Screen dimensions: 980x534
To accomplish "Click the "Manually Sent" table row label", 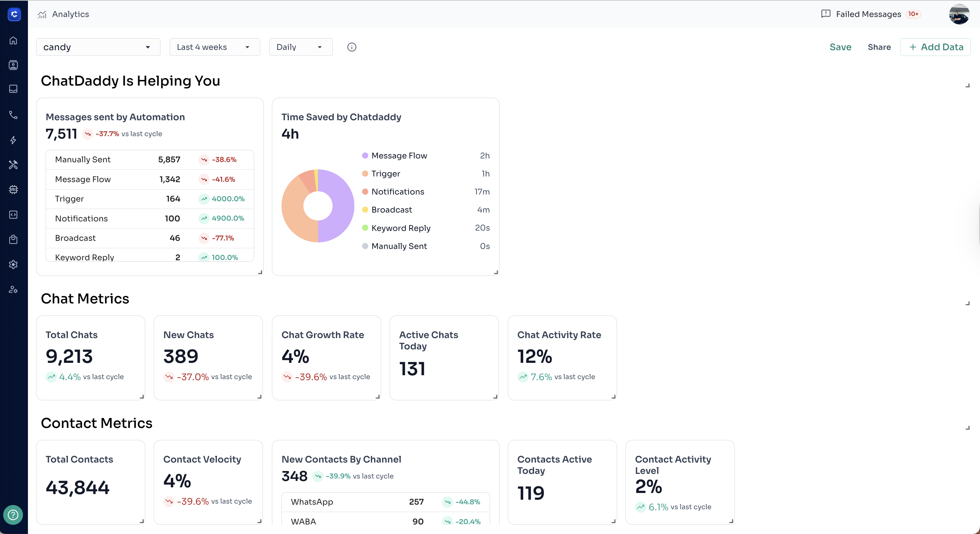I will pyautogui.click(x=83, y=160).
